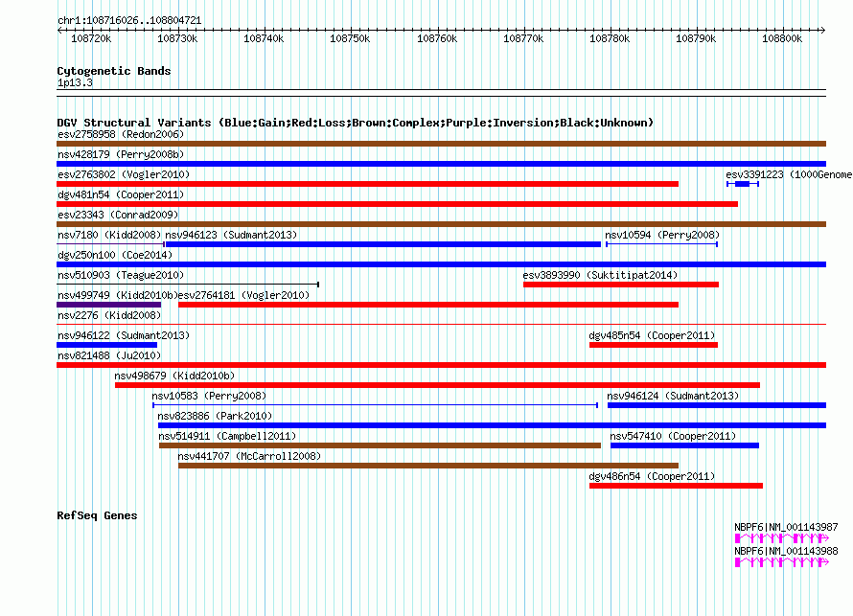The image size is (853, 616).
Task: Click the esv3391223 (1000Genomes) label
Action: (x=789, y=174)
